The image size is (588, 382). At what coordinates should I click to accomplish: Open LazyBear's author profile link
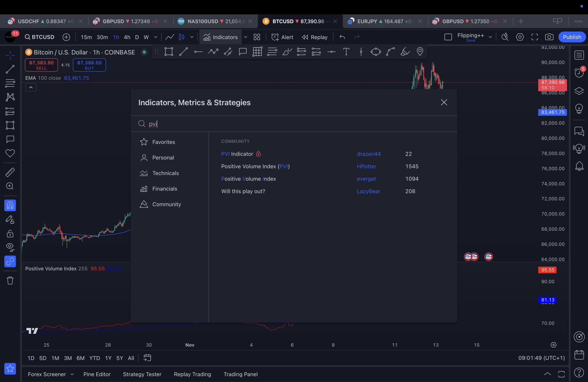[368, 191]
